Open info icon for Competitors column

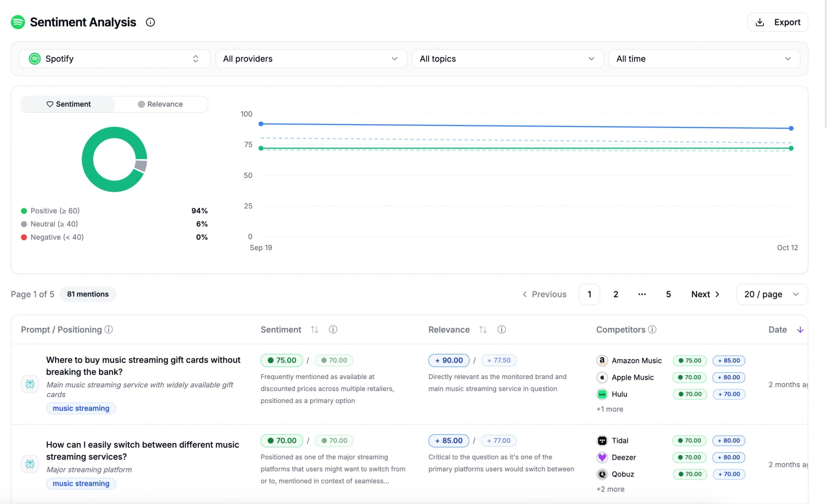pyautogui.click(x=653, y=330)
